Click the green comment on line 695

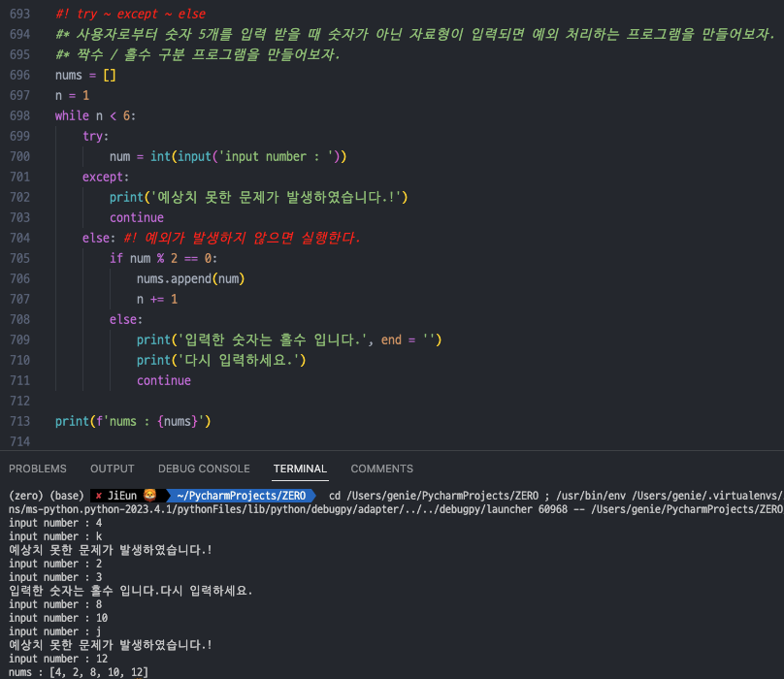coord(198,54)
